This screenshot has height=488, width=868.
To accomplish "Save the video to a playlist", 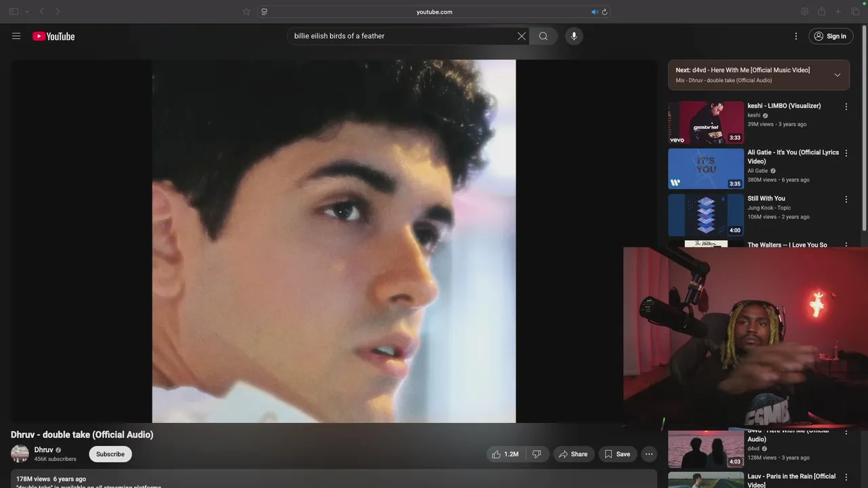I will (x=618, y=454).
